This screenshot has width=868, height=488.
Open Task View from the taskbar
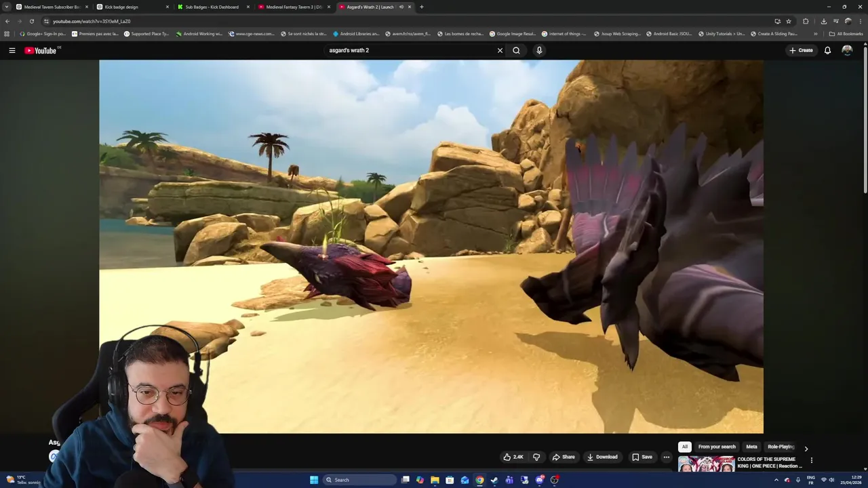tap(405, 480)
